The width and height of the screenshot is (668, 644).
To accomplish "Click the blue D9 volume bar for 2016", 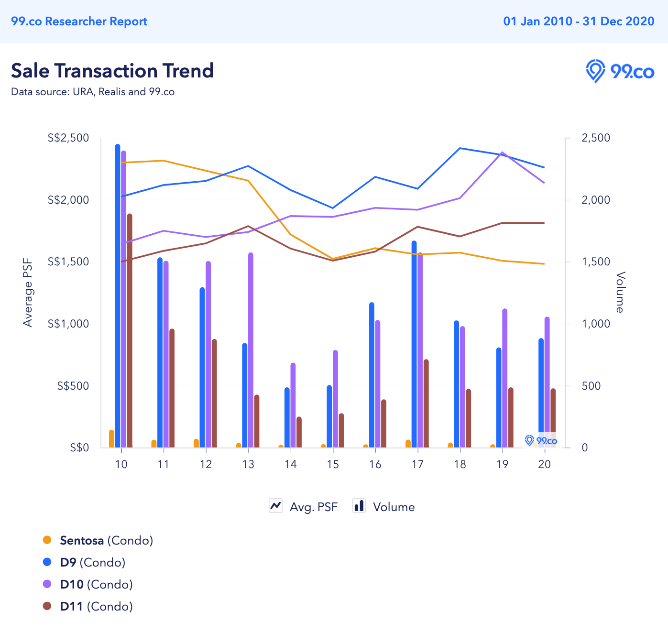I will tap(372, 375).
